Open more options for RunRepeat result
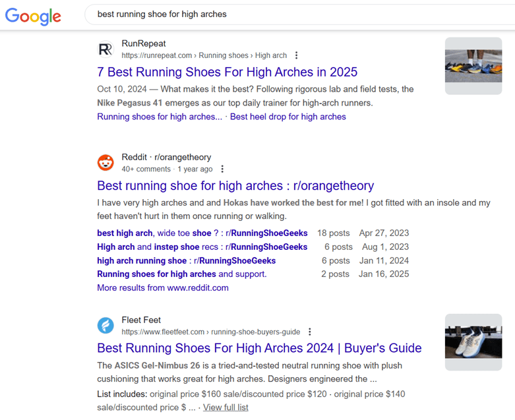Screen dimensions: 515x420 pos(296,56)
